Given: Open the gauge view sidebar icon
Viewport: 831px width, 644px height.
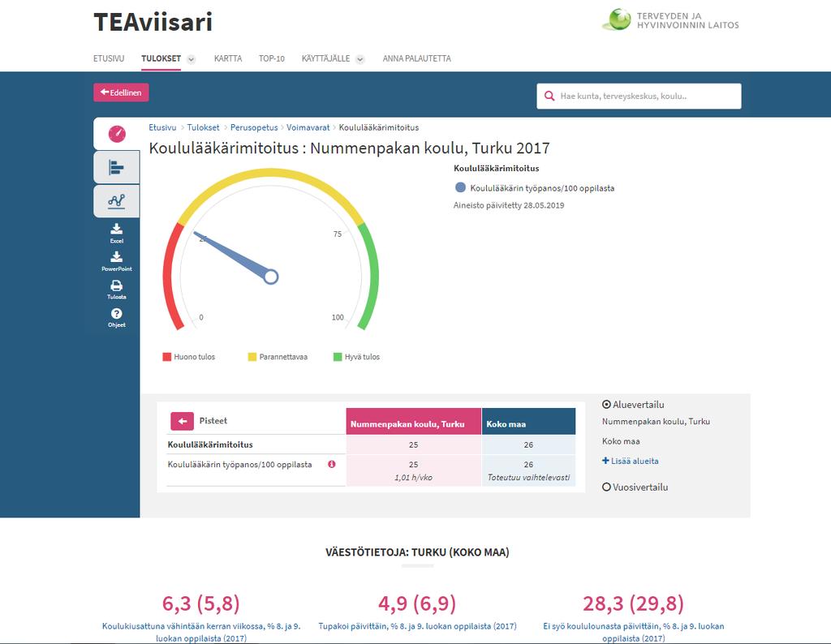Looking at the screenshot, I should pyautogui.click(x=117, y=134).
